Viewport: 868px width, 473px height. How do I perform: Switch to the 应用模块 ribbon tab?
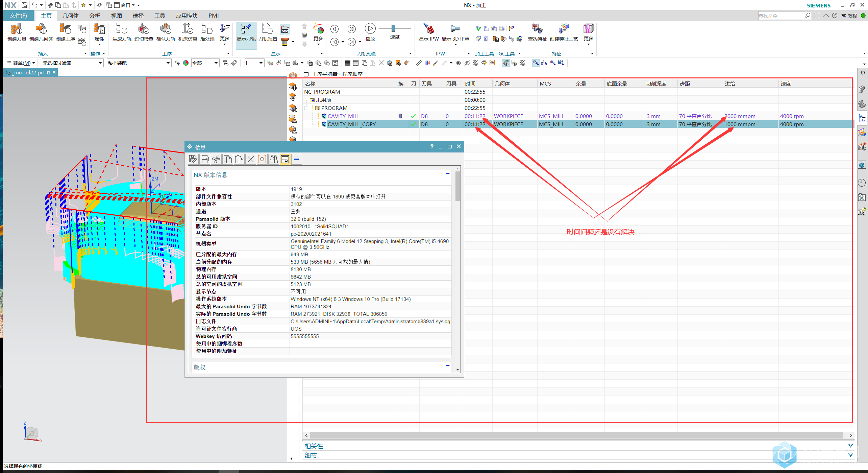pos(187,16)
